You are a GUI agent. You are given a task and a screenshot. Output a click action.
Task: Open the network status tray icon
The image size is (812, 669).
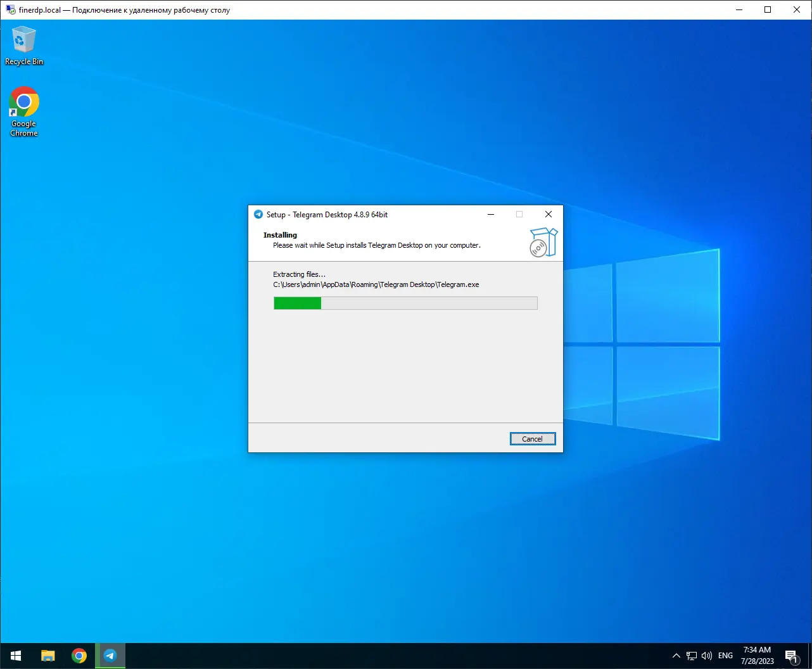tap(692, 656)
